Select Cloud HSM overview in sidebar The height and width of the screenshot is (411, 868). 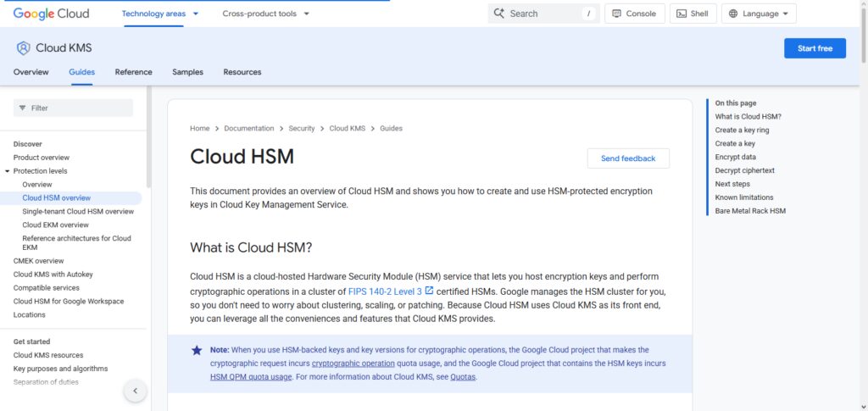click(x=57, y=198)
